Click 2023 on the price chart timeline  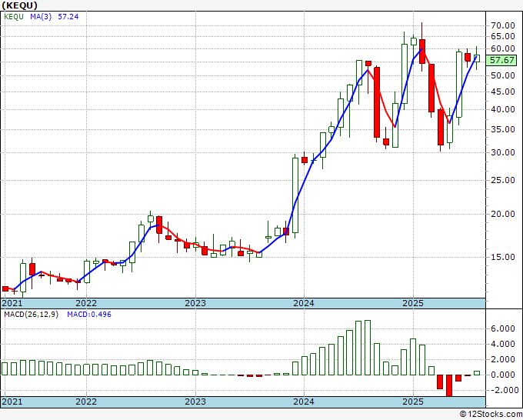click(195, 303)
